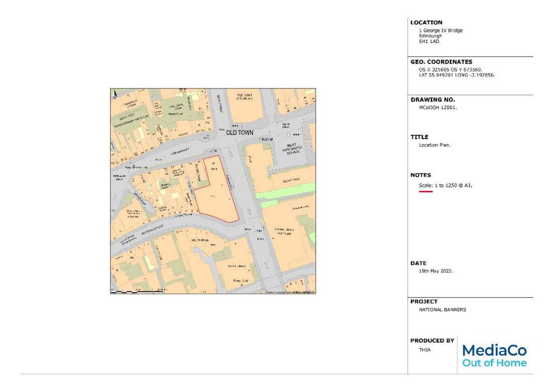The height and width of the screenshot is (392, 555).
Task: Click the Lawnmarket road label
Action: pyautogui.click(x=180, y=152)
